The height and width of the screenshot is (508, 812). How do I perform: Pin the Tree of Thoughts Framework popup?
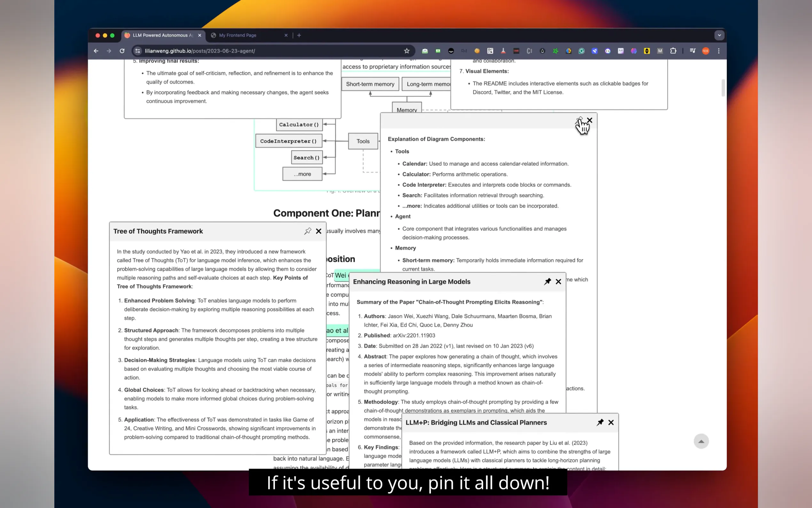click(x=308, y=231)
